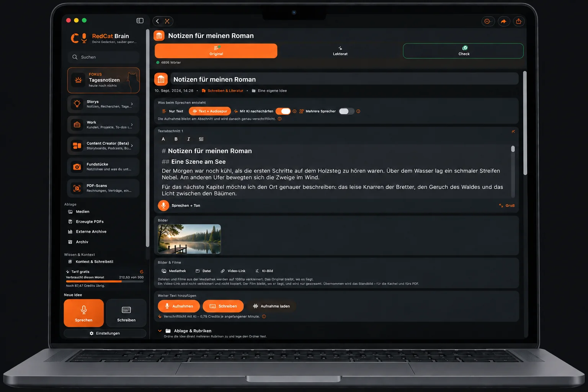This screenshot has height=392, width=588.
Task: Click info icon beside the Credits note
Action: pos(264,317)
